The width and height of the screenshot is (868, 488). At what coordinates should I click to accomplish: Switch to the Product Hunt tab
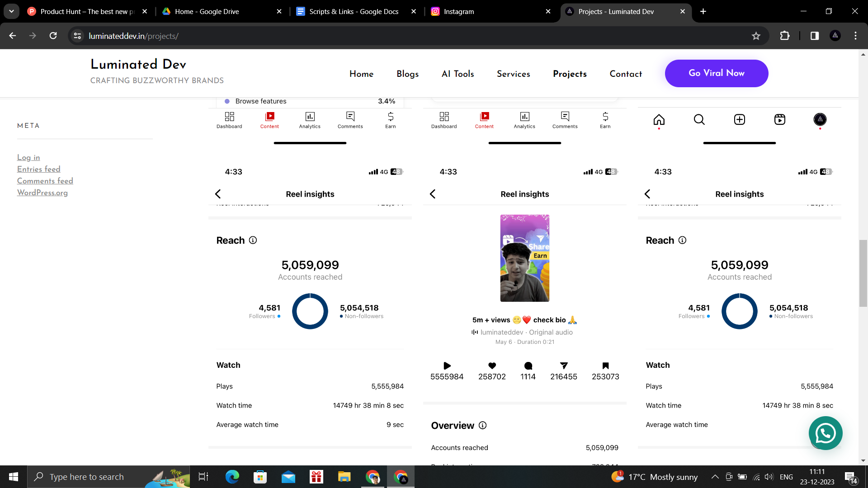(x=88, y=11)
